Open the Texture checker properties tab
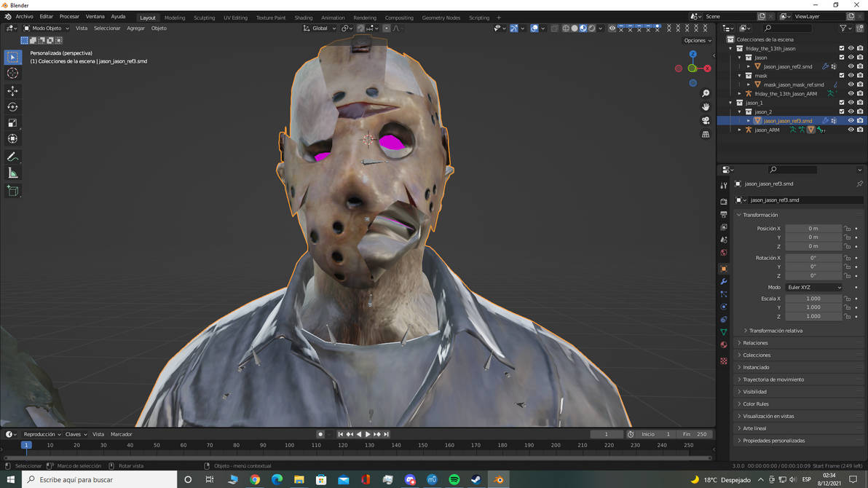Image resolution: width=868 pixels, height=488 pixels. 724,361
